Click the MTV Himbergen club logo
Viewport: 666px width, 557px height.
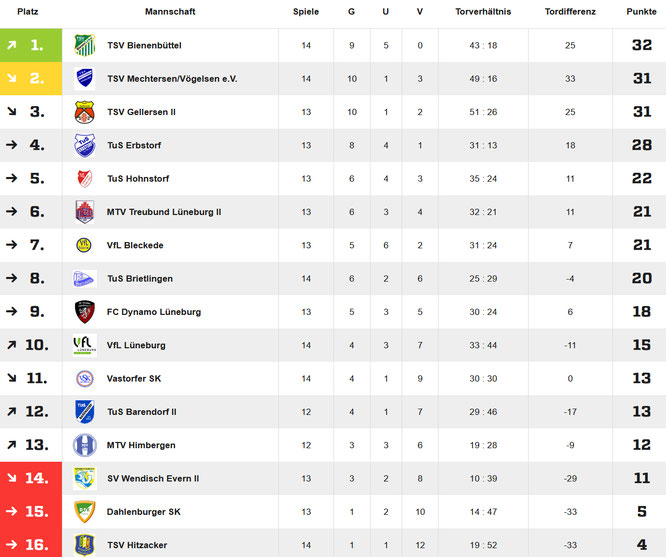[84, 445]
